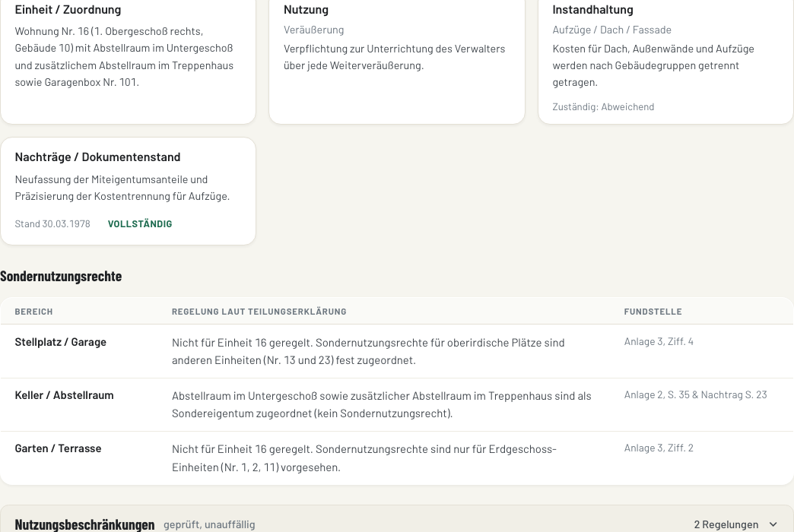794x532 pixels.
Task: Select the Neufassung der Miteigentumsanteile text
Action: coord(122,188)
